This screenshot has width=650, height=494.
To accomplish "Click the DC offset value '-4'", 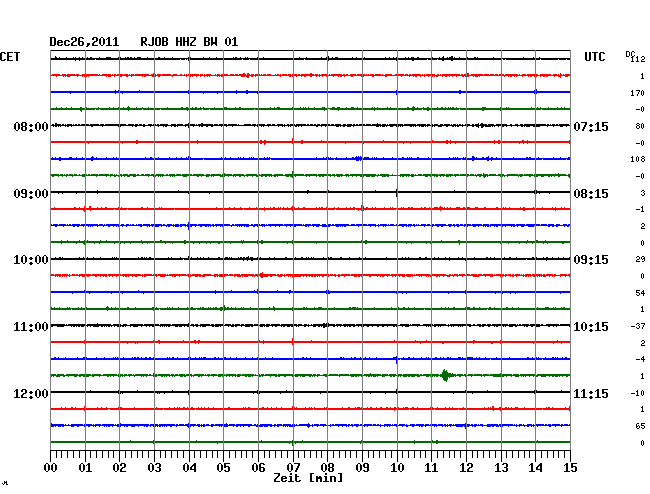I will coord(640,359).
